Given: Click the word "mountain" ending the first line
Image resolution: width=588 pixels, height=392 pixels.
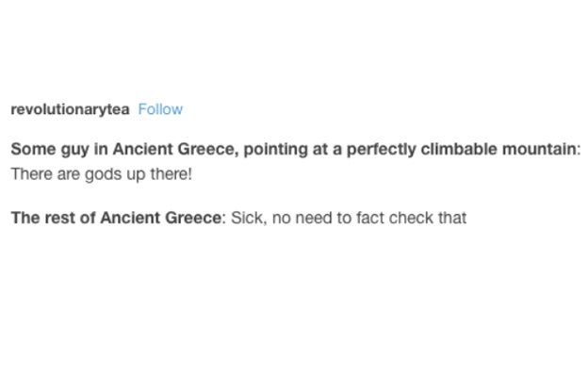Looking at the screenshot, I should [539, 149].
